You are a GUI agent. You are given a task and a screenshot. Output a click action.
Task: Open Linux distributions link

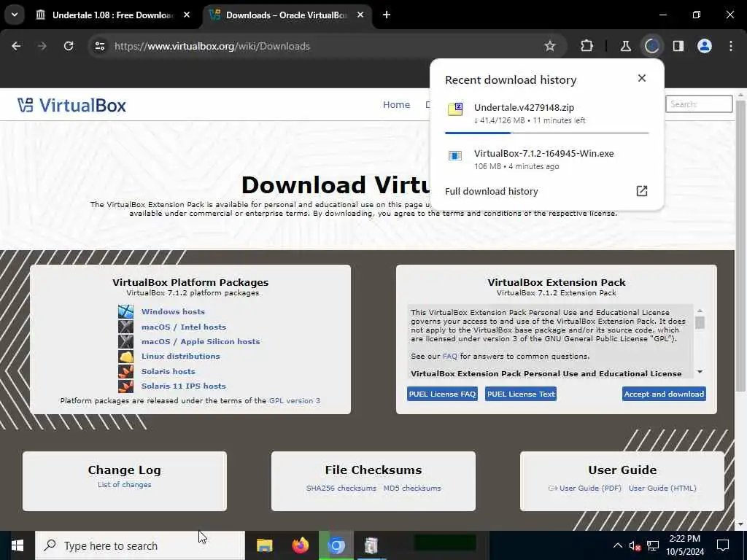181,356
